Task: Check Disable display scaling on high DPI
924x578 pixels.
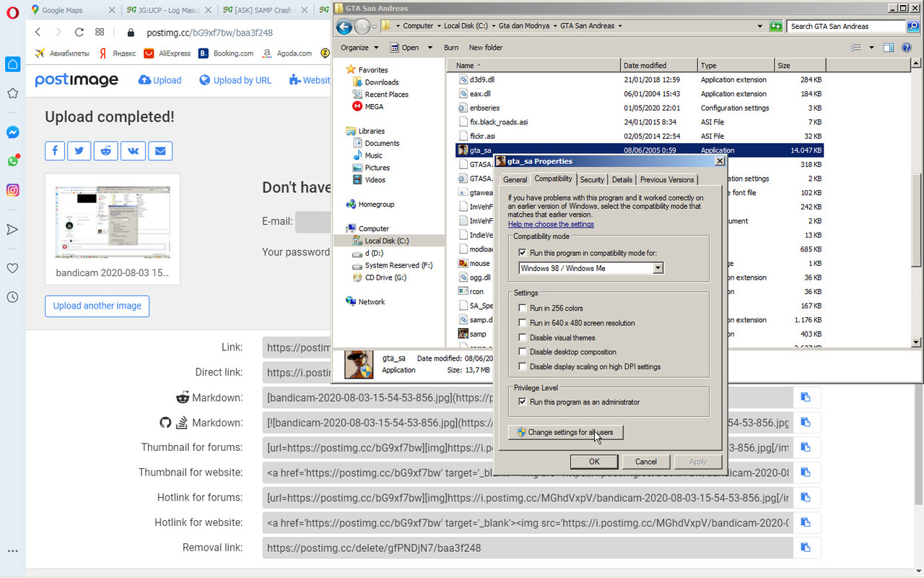Action: [523, 366]
